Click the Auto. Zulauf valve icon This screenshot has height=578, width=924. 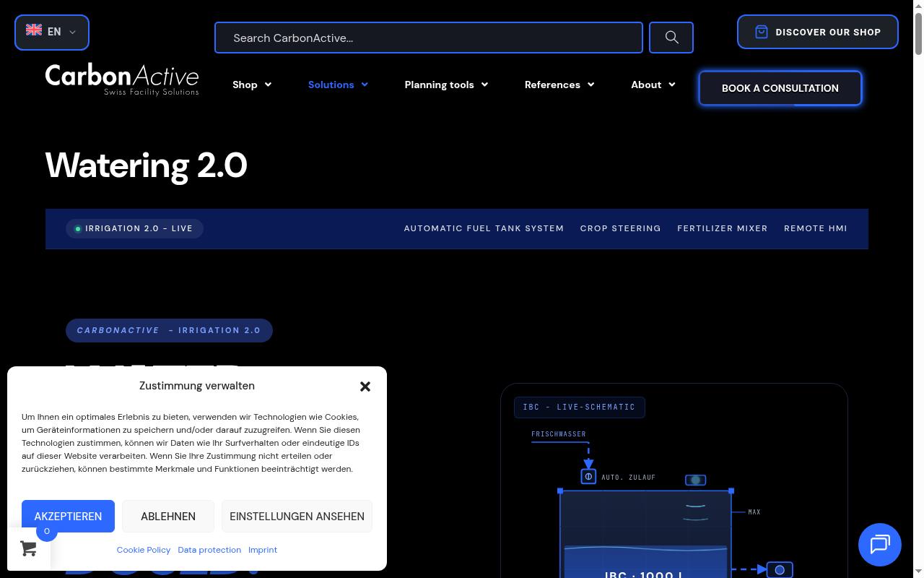[588, 477]
